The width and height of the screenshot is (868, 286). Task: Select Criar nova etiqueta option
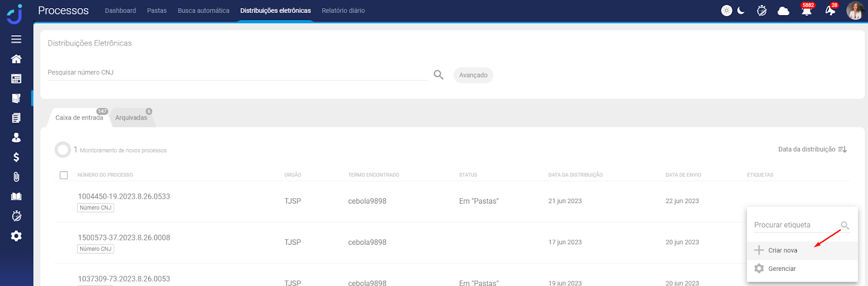[782, 250]
